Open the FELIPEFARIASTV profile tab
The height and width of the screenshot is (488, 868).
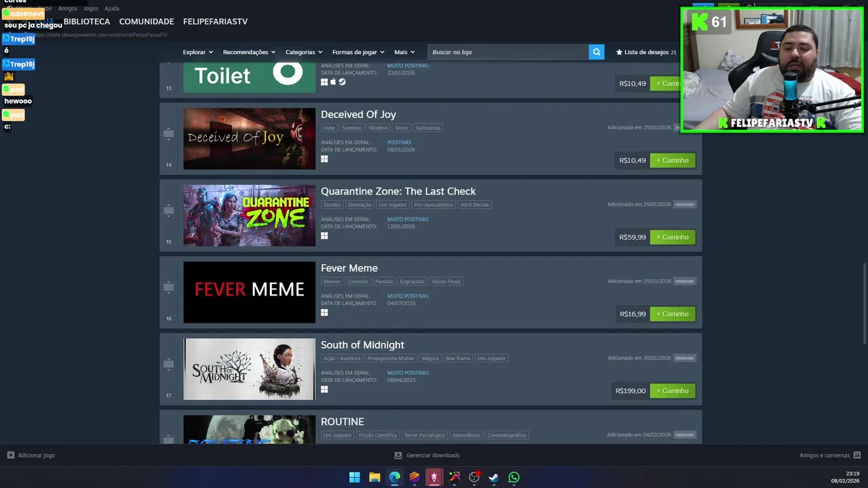[x=215, y=22]
